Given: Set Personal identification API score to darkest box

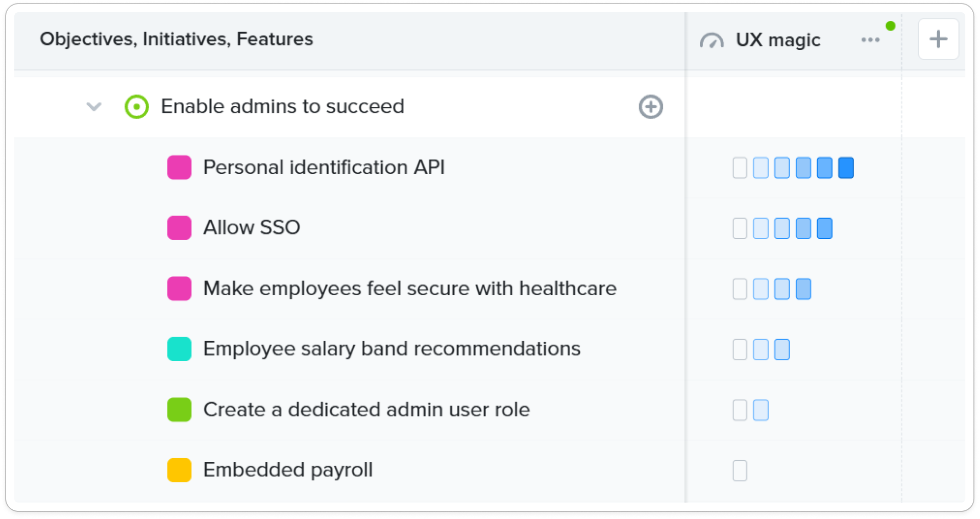Looking at the screenshot, I should tap(846, 168).
